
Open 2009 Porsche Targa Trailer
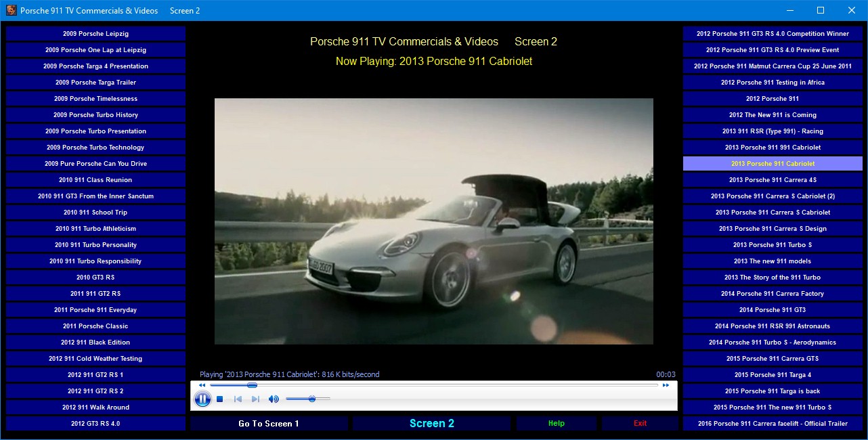tap(95, 83)
